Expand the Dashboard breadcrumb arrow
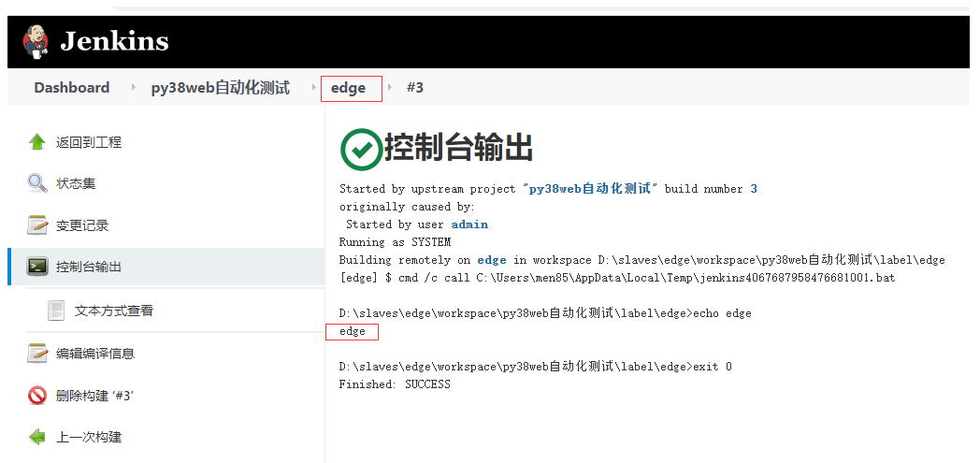The image size is (980, 463). click(134, 88)
